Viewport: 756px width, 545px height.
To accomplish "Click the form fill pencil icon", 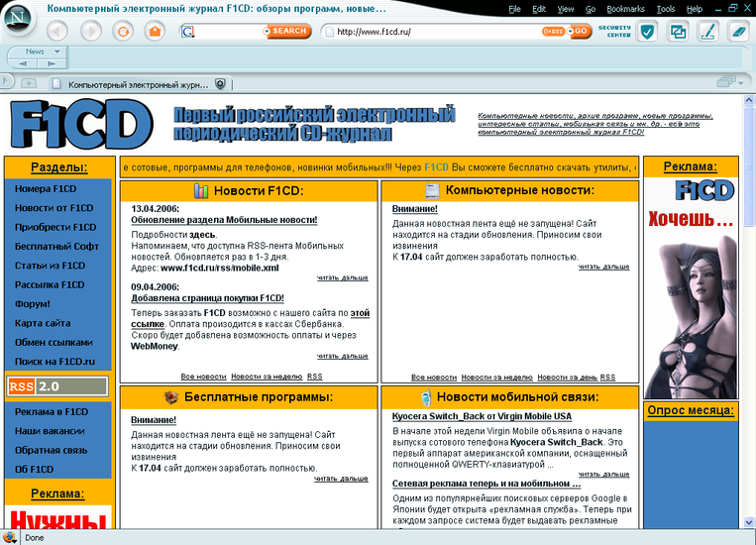I will coord(707,32).
